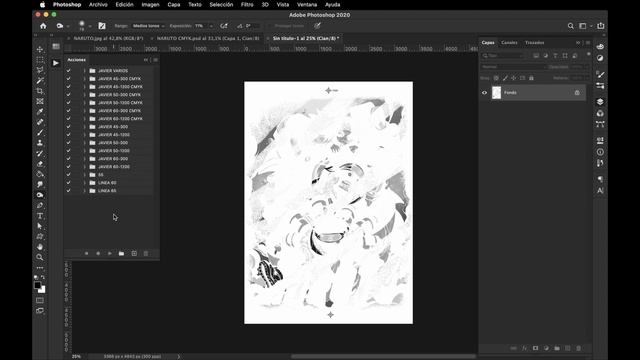640x360 pixels.
Task: Select the Frame tool
Action: pyautogui.click(x=40, y=101)
